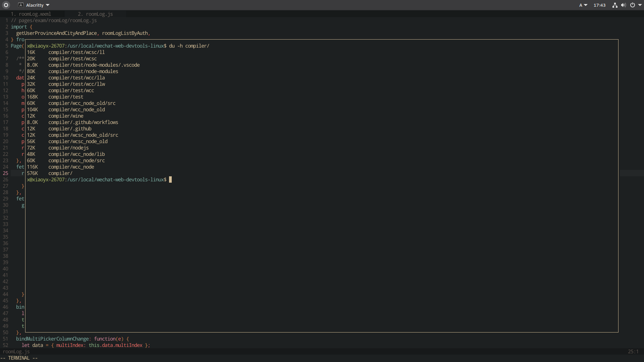Open the wired network status icon
The image size is (644, 362).
(614, 5)
